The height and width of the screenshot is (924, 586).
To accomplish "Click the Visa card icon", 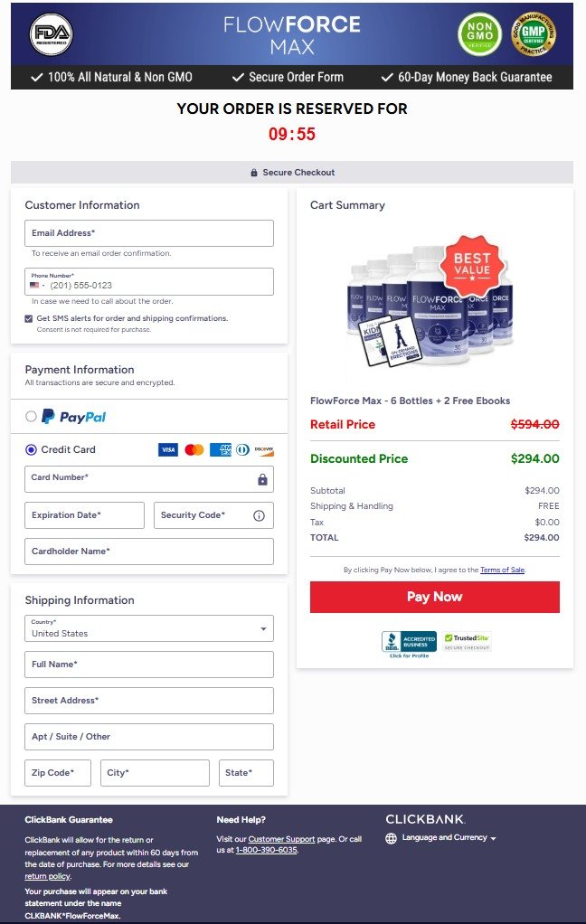I will (166, 449).
